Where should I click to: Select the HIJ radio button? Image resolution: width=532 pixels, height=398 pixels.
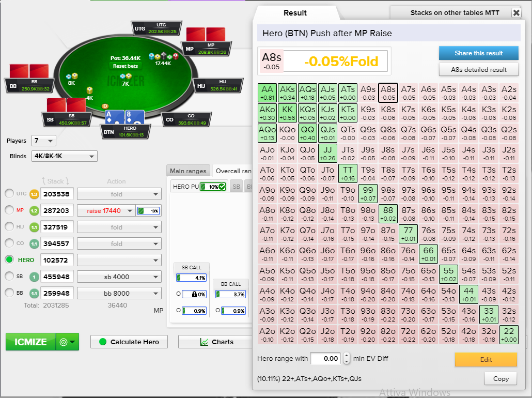coord(9,226)
